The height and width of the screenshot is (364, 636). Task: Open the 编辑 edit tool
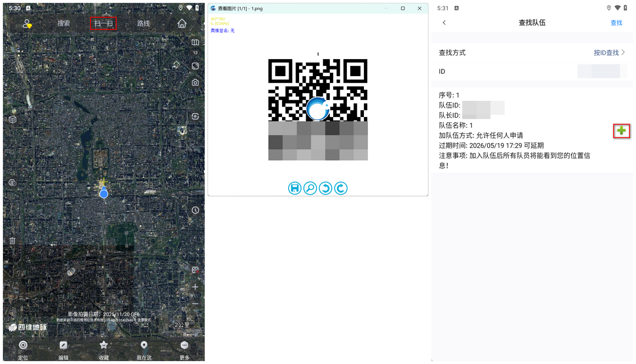pos(64,350)
